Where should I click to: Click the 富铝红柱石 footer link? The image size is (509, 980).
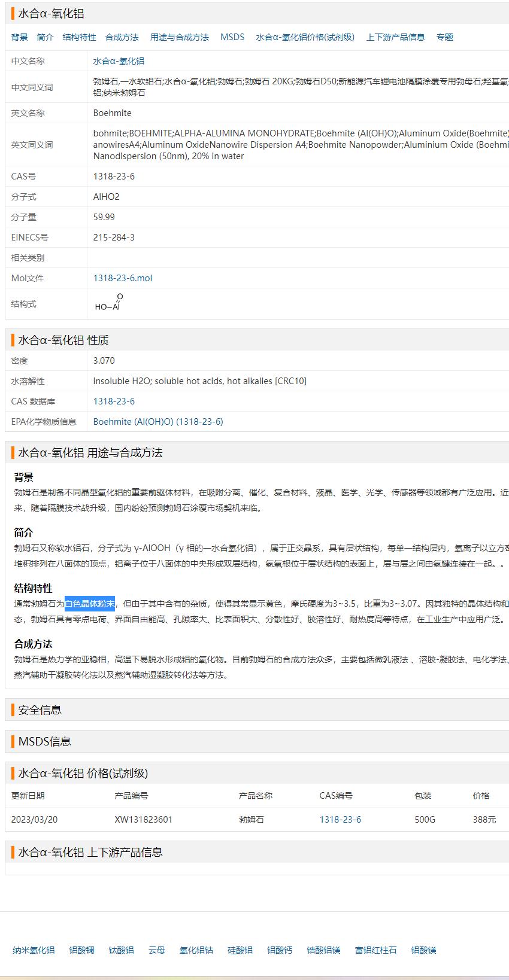click(x=375, y=950)
